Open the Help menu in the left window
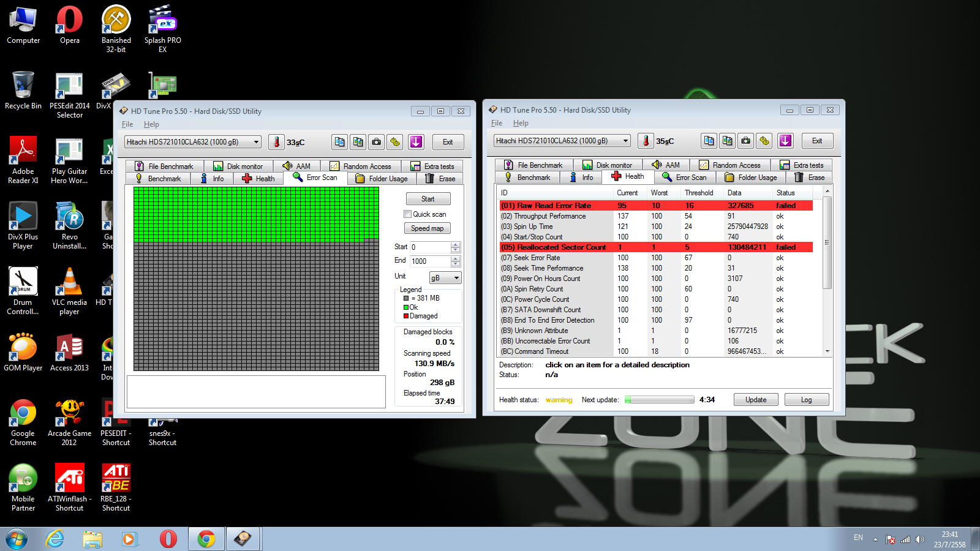980x551 pixels. pos(151,124)
